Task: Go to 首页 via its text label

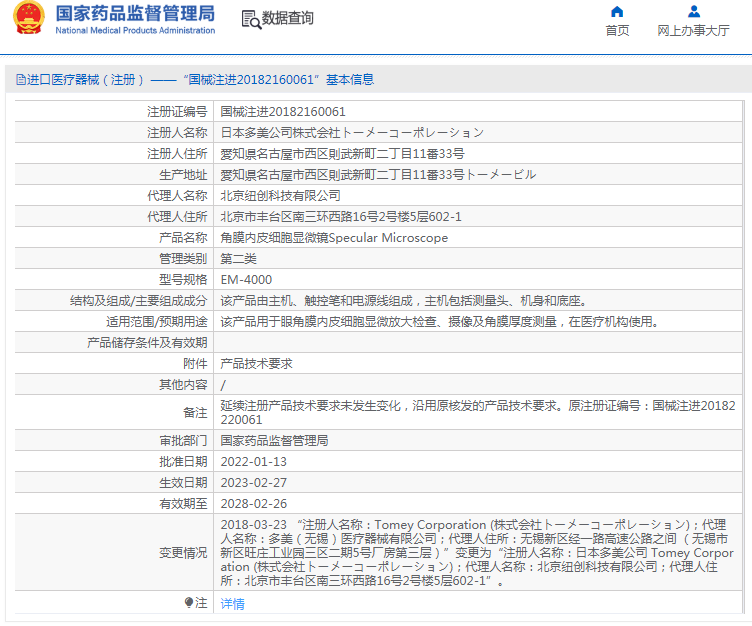Action: click(617, 31)
